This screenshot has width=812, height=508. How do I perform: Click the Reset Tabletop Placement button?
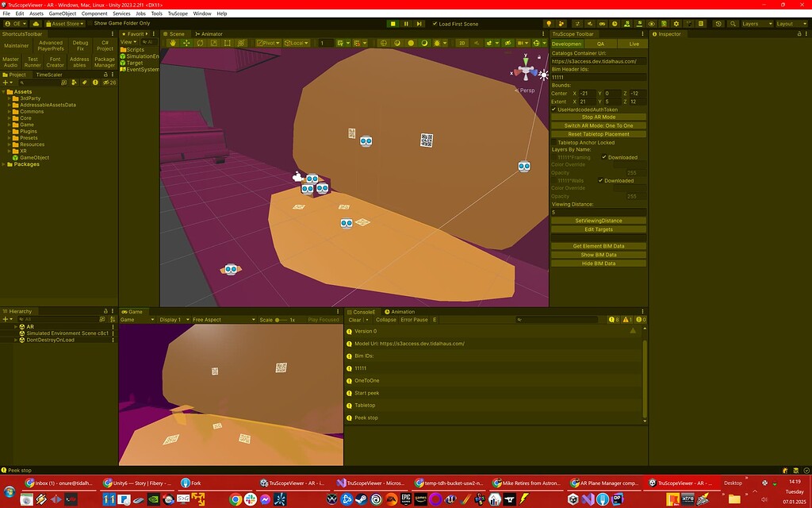pyautogui.click(x=599, y=134)
